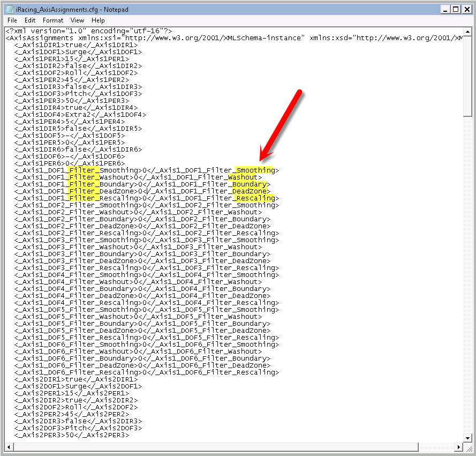Click horizontal scrollbar left arrow

(x=9, y=447)
